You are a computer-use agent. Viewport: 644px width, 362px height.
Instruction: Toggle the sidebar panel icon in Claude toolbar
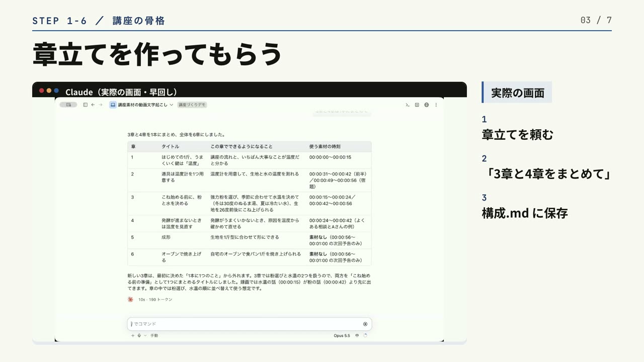click(x=85, y=105)
